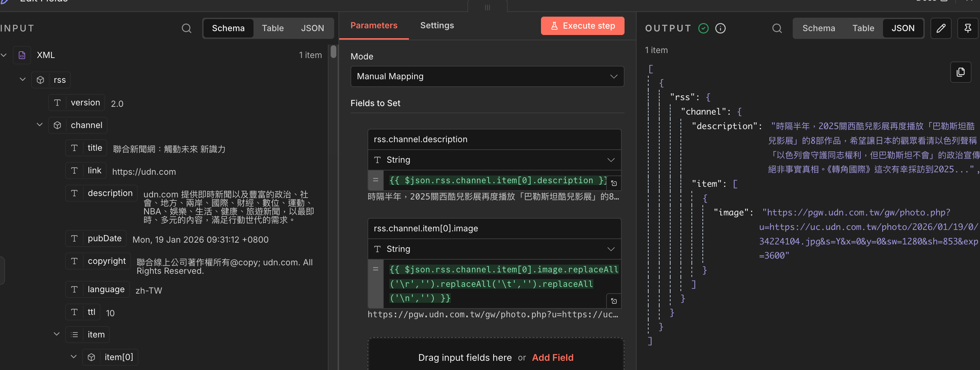This screenshot has width=980, height=370.
Task: Click the INPUT panel vertical scrollbar
Action: tap(333, 52)
